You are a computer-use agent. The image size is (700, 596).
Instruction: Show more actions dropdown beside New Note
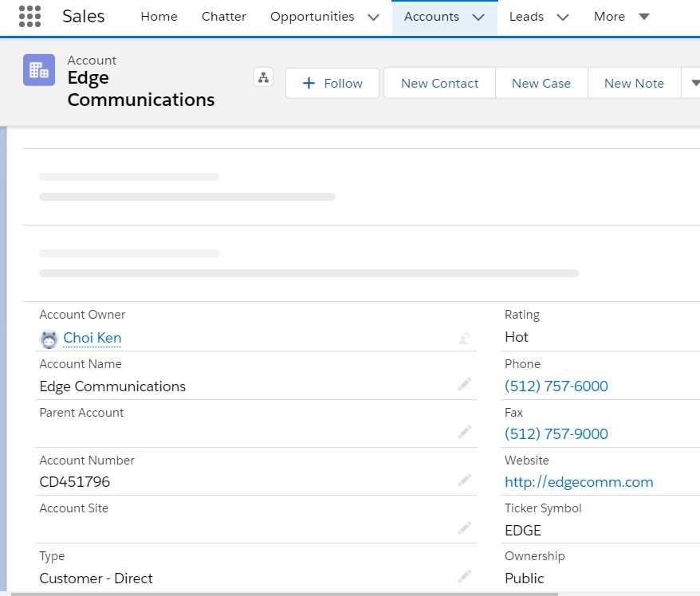point(694,83)
